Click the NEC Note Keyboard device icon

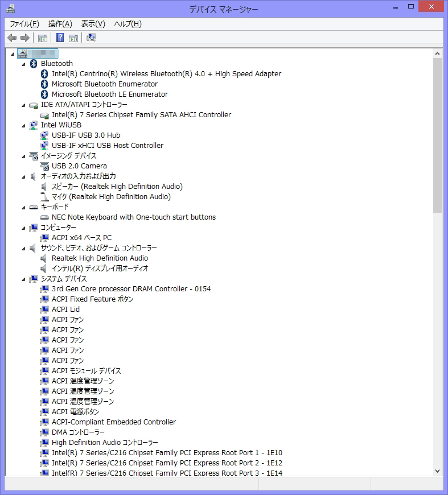(44, 217)
